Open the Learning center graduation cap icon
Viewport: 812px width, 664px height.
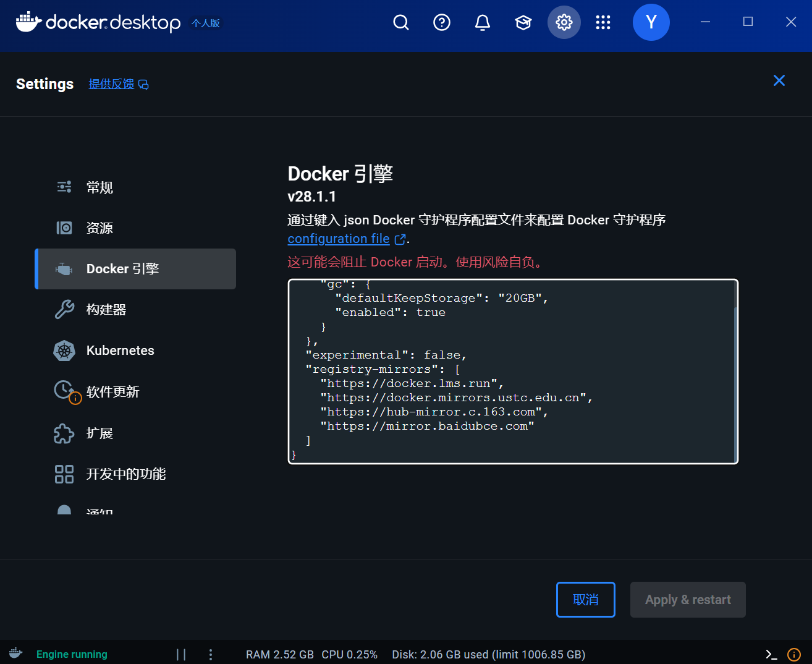tap(523, 22)
